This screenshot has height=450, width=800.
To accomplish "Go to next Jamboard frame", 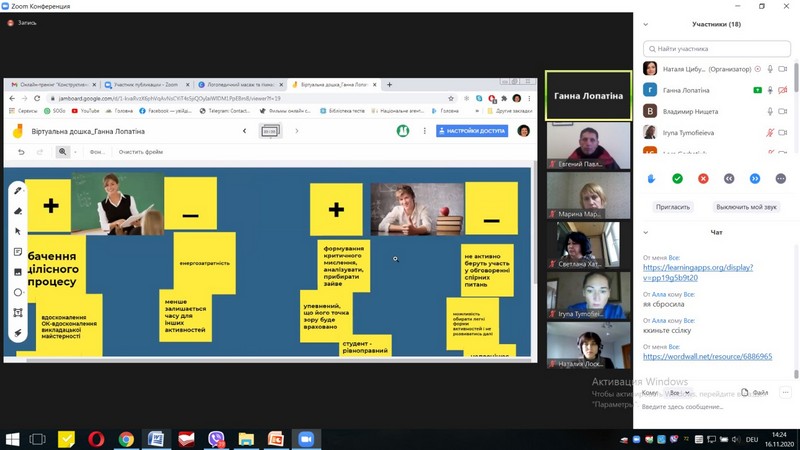I will tap(296, 131).
